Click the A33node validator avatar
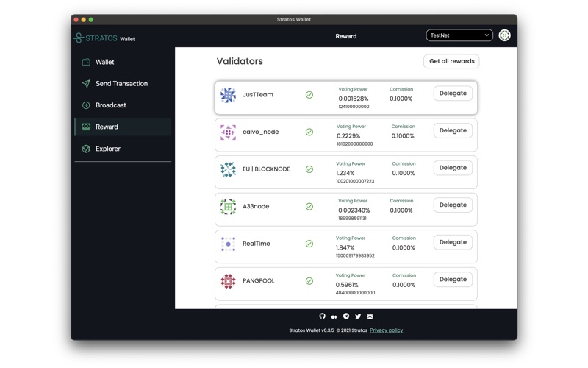This screenshot has height=368, width=588. coord(228,207)
